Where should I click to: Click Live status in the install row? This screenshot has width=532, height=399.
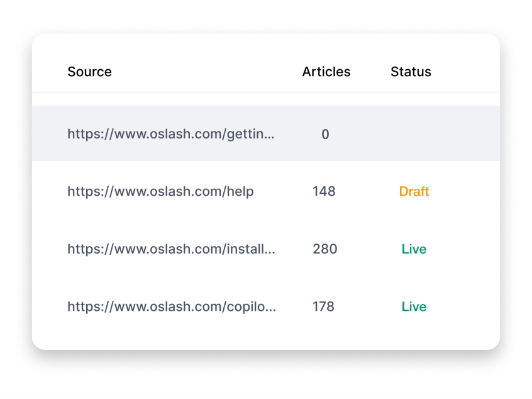coord(414,249)
